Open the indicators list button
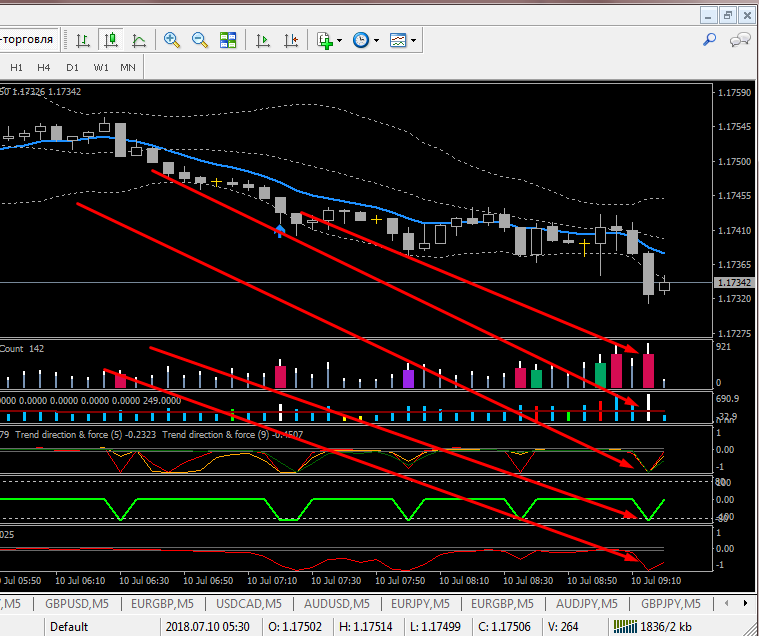 325,40
